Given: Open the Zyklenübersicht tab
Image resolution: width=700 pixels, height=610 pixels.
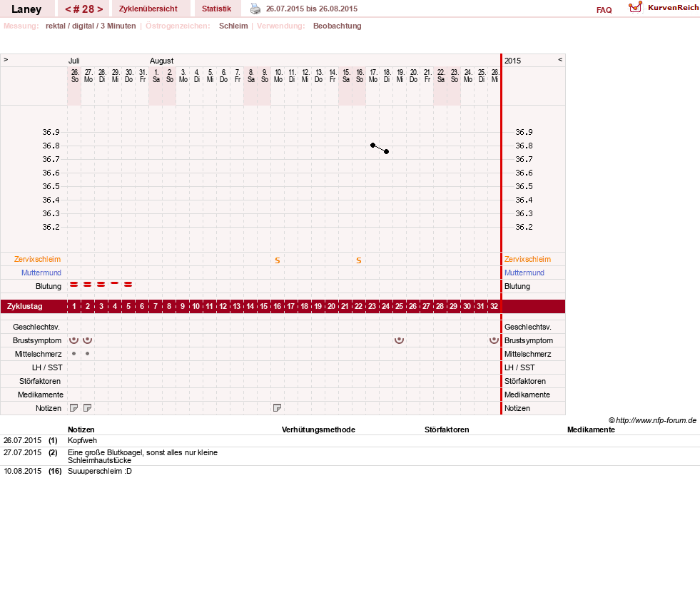Looking at the screenshot, I should point(148,9).
